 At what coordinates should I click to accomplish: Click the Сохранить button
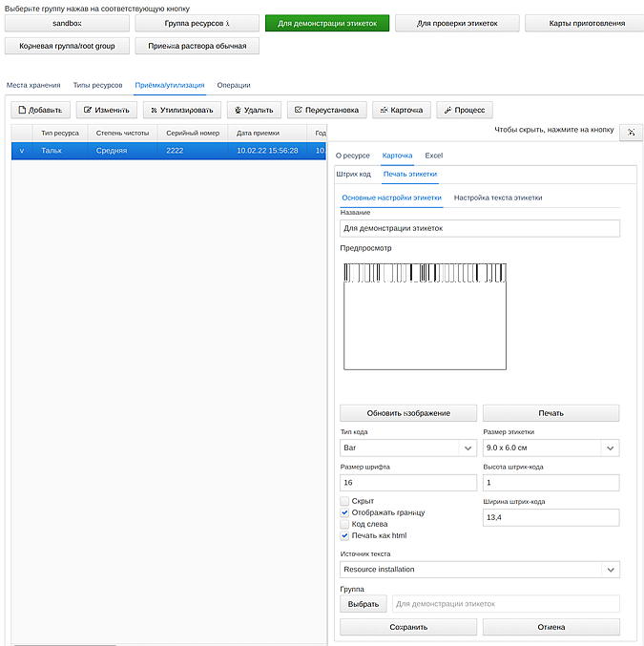coord(408,627)
